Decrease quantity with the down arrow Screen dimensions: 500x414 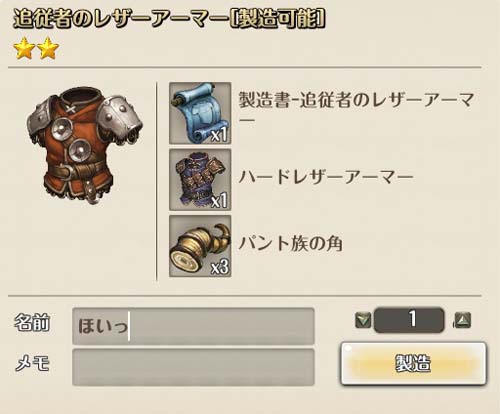click(x=363, y=320)
